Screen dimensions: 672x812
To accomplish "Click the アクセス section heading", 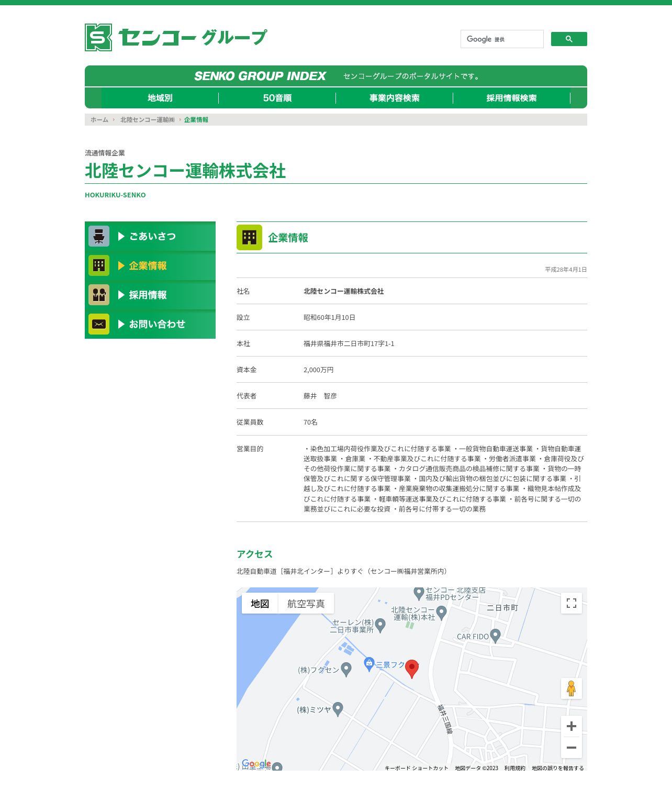I will [254, 554].
